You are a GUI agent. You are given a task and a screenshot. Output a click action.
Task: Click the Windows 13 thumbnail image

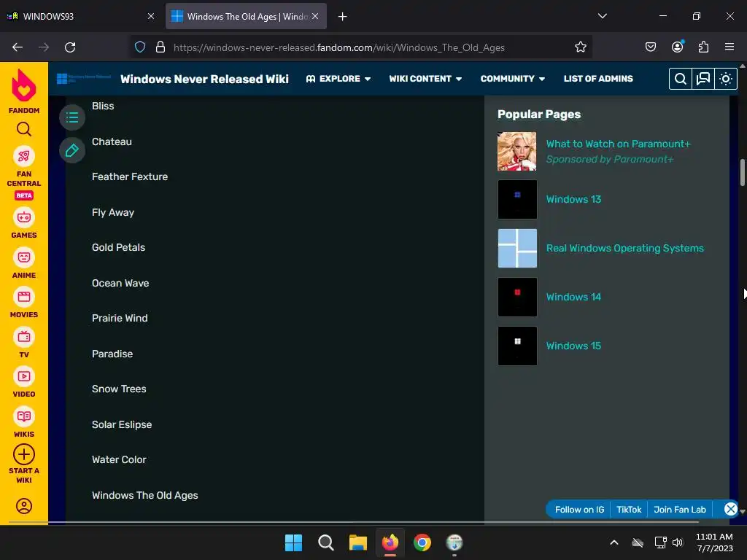point(517,200)
